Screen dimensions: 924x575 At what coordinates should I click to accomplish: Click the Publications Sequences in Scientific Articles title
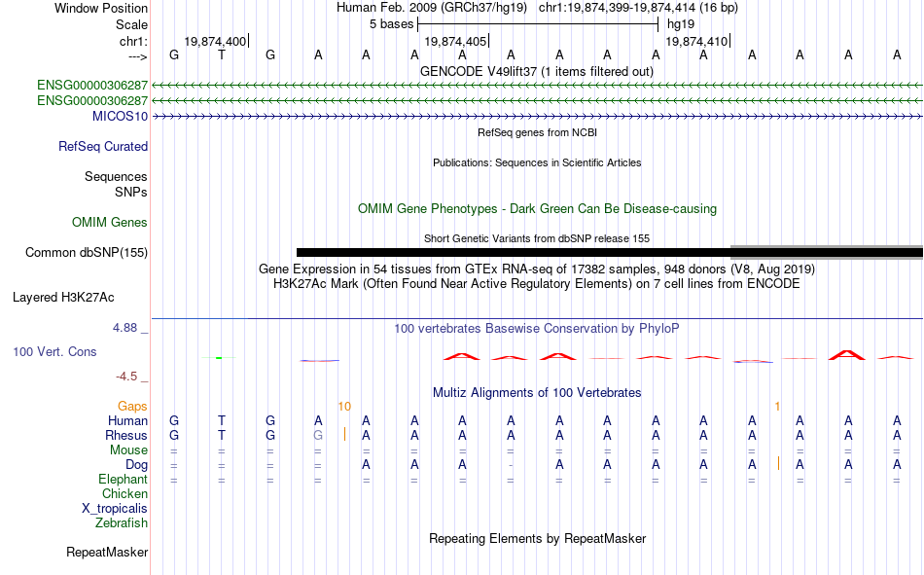(537, 162)
